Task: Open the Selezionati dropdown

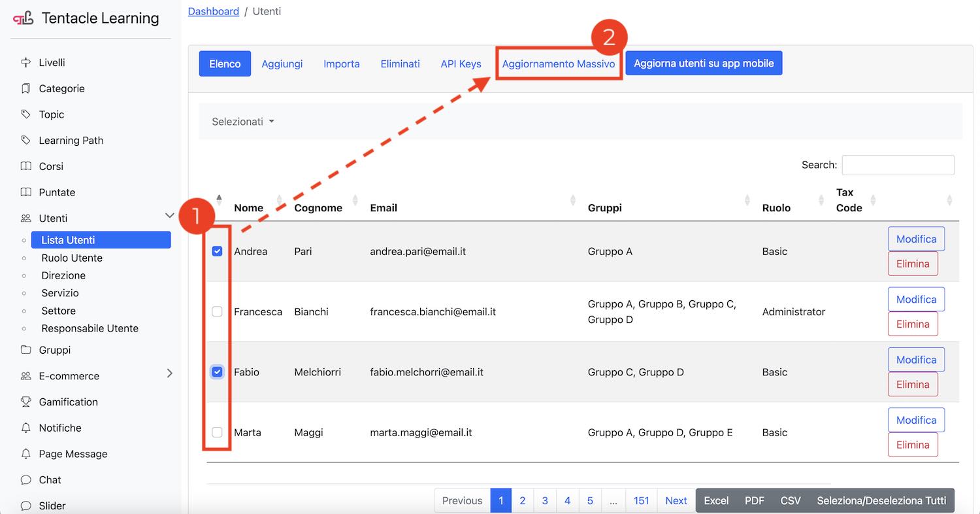Action: click(x=242, y=122)
